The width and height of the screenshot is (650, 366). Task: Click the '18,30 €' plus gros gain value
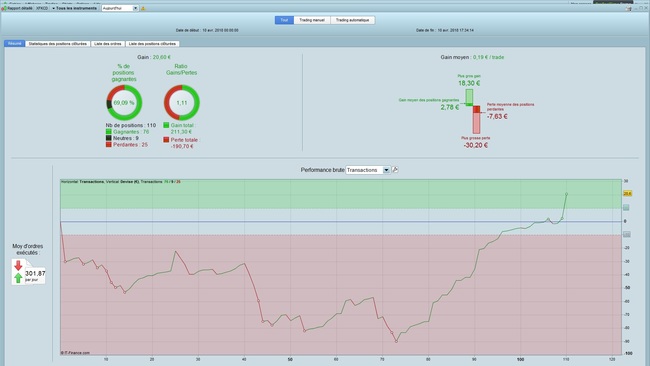pyautogui.click(x=469, y=83)
